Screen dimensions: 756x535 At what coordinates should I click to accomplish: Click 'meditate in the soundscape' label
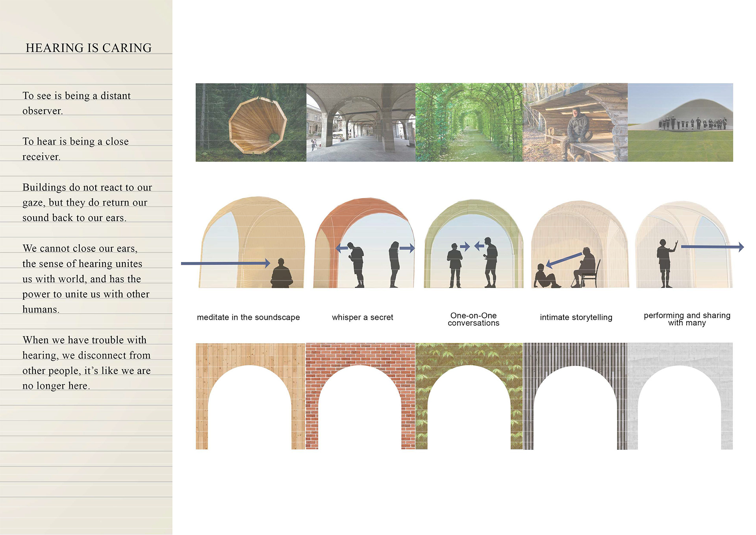coord(248,317)
